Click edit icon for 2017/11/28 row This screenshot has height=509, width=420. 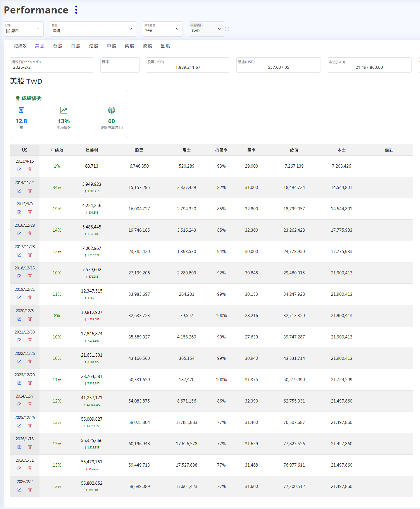pos(19,255)
